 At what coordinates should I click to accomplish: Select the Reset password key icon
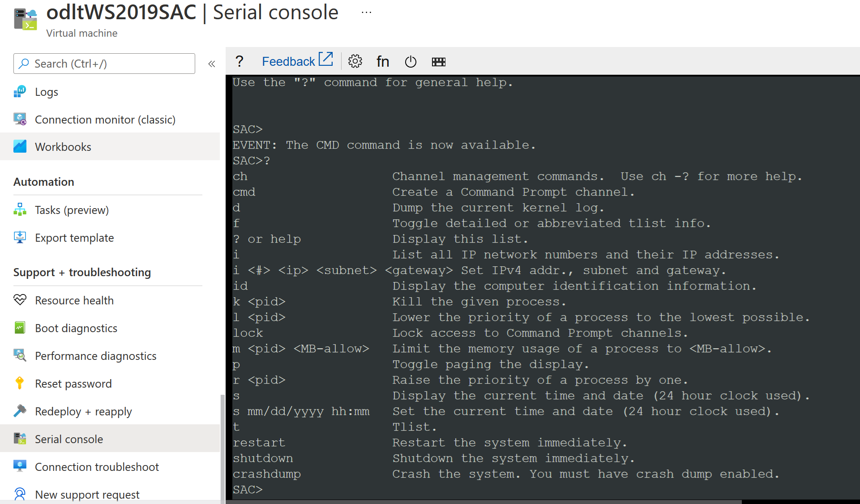(x=20, y=383)
